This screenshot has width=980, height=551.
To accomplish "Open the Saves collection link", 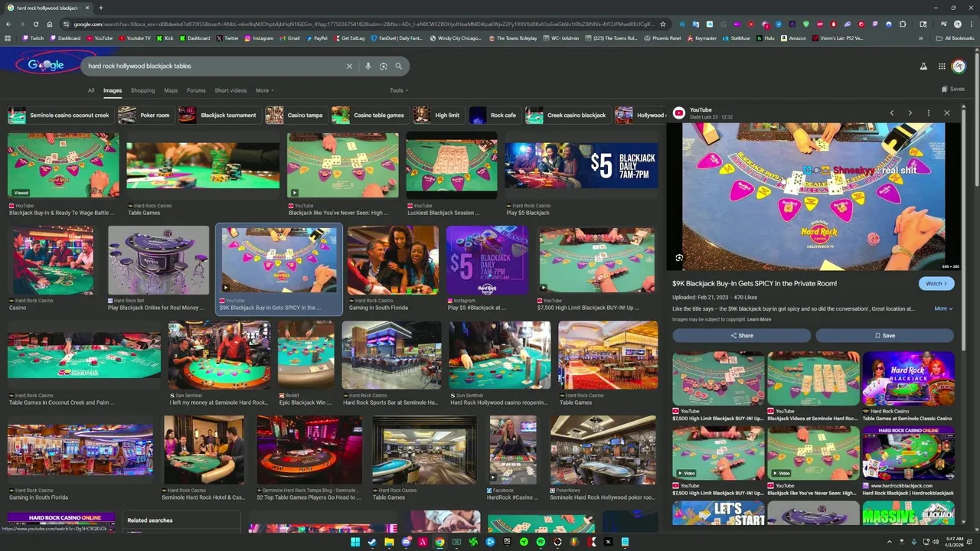I will [x=953, y=89].
